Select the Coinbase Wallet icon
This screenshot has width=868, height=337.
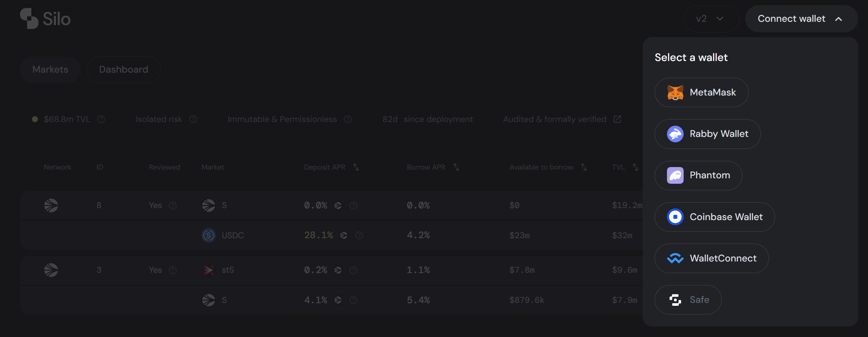(675, 217)
